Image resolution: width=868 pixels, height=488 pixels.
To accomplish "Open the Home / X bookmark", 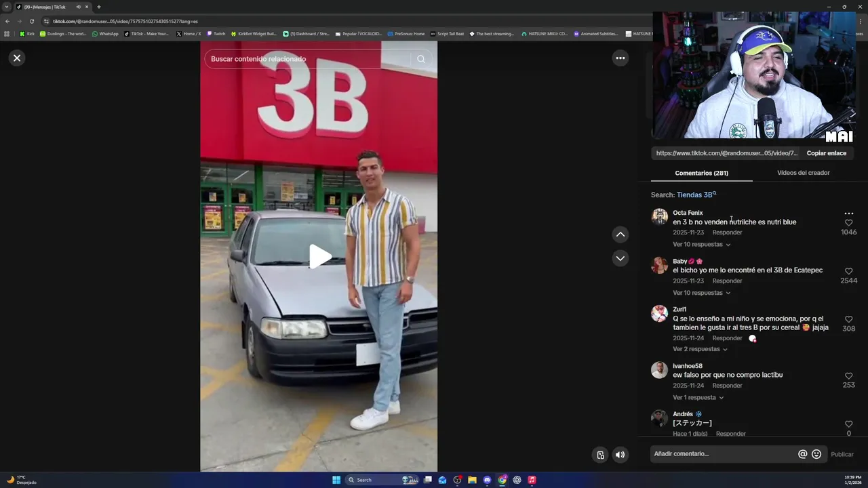I will click(189, 33).
